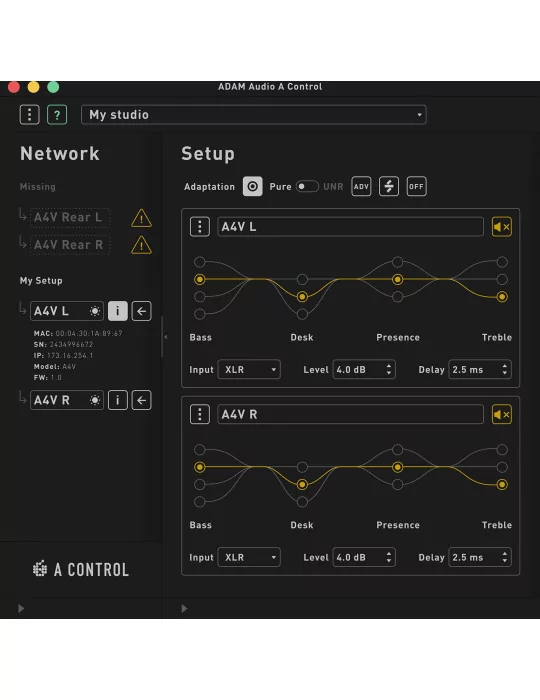Select the missing A4V Rear R device
Screen dimensions: 540x700
pos(70,245)
